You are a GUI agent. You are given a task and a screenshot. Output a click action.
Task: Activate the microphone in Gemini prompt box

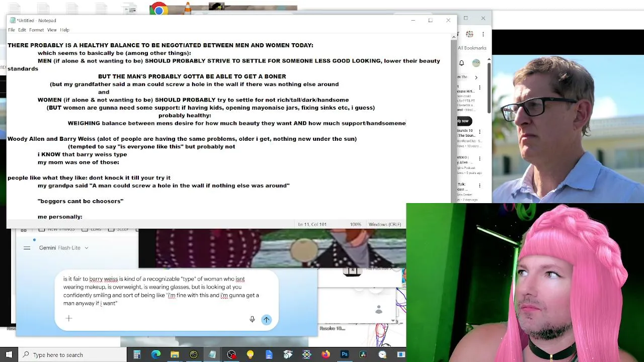coord(252,319)
